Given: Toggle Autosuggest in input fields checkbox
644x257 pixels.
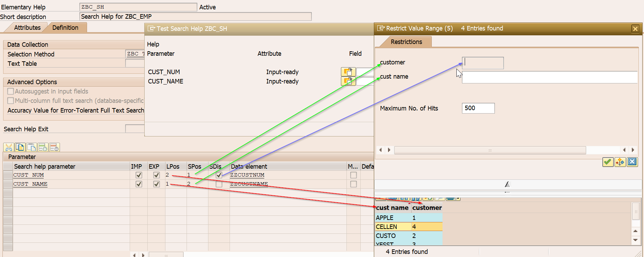Looking at the screenshot, I should [11, 91].
